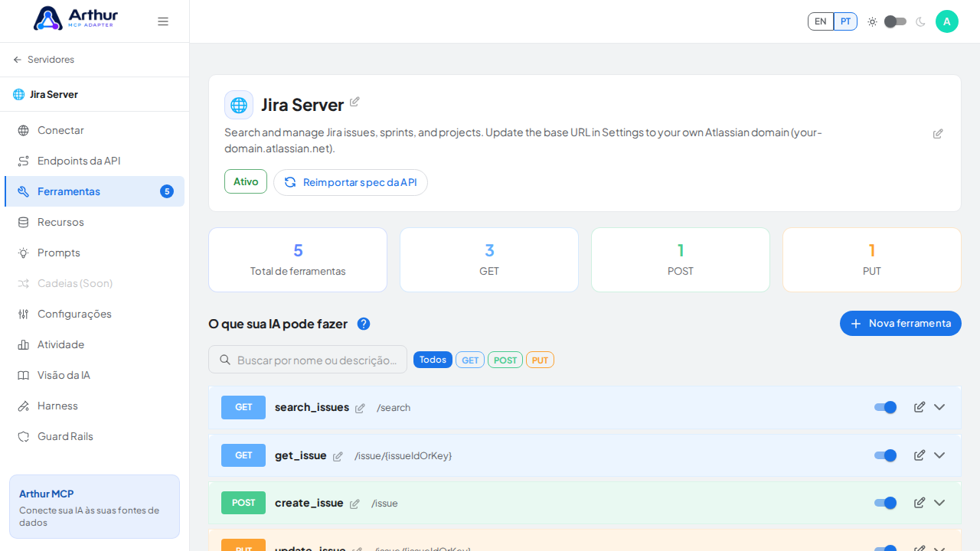Edit server description pencil icon
The height and width of the screenshot is (551, 980).
(938, 134)
